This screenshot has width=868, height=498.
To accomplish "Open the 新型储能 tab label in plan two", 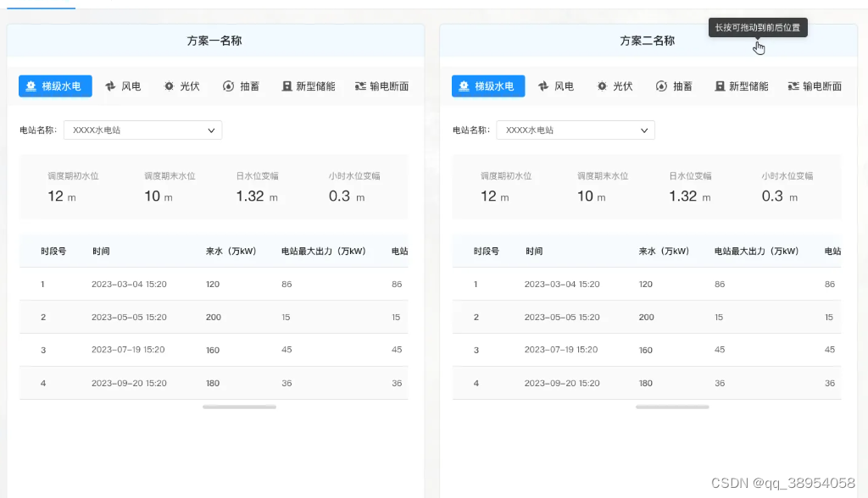I will tap(748, 86).
